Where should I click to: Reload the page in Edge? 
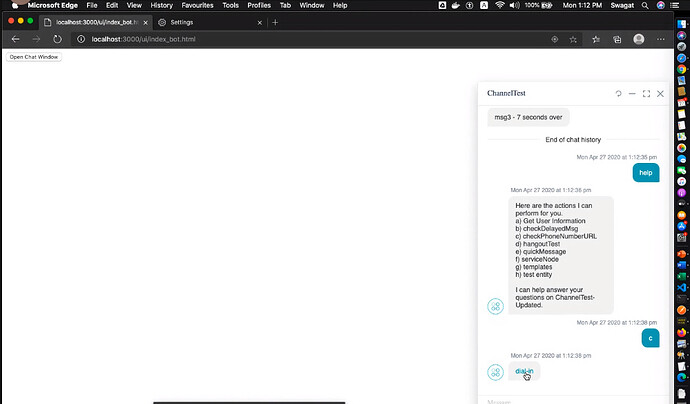coord(57,39)
